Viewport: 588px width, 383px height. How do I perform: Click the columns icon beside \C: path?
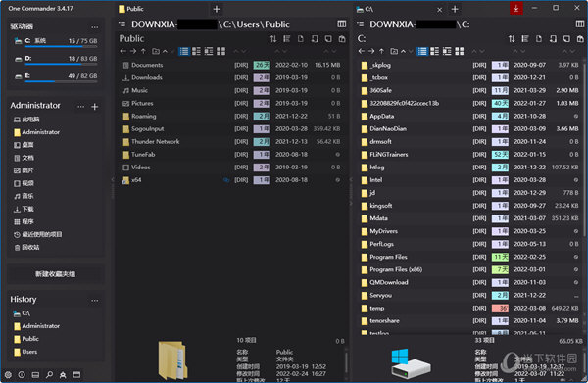point(580,24)
